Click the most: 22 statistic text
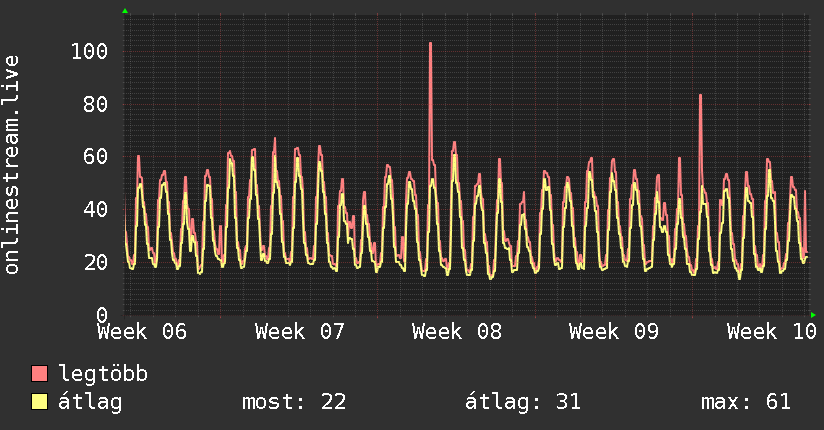The image size is (824, 430). [x=294, y=402]
